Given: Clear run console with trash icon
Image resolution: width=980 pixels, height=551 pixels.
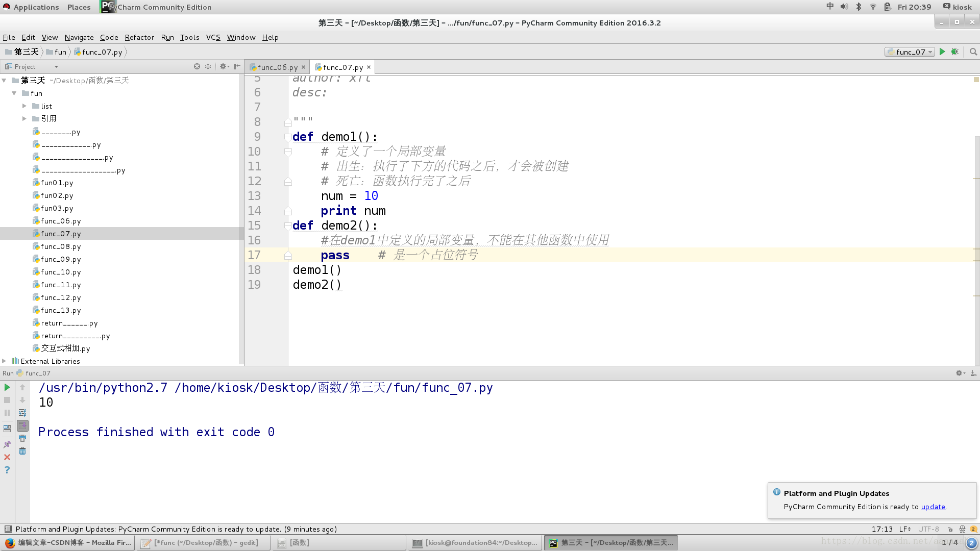Looking at the screenshot, I should 22,451.
